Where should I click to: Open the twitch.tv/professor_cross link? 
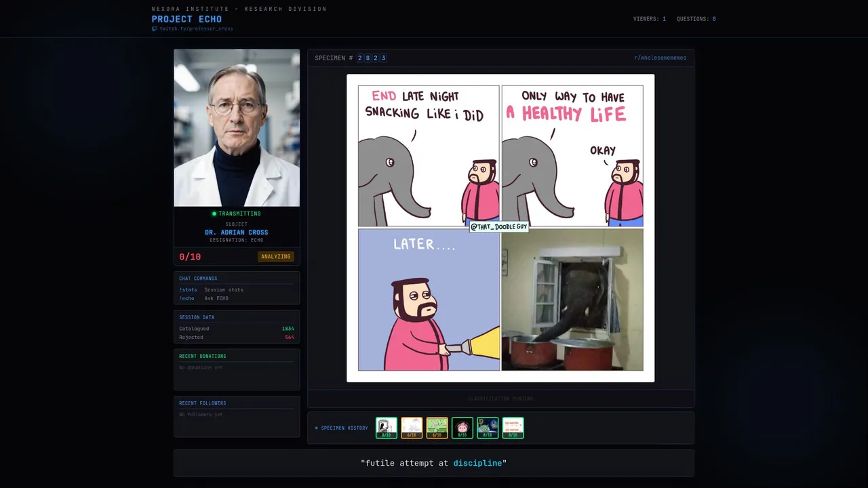[x=196, y=28]
